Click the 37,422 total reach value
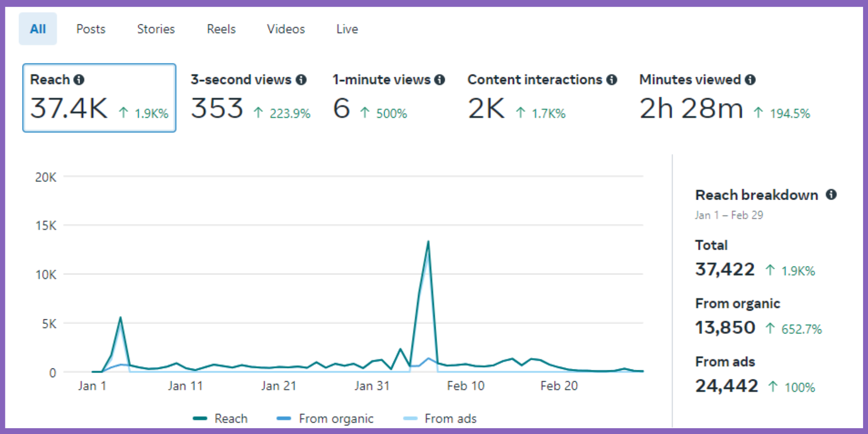868x434 pixels. (725, 270)
